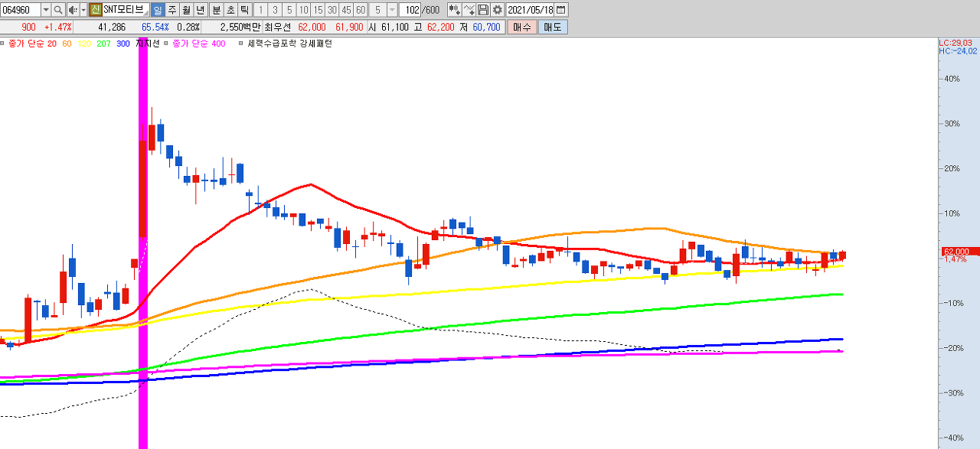Click the 세력수급포착 강세패턴 indicator legend
The width and height of the screenshot is (980, 449).
pyautogui.click(x=289, y=44)
